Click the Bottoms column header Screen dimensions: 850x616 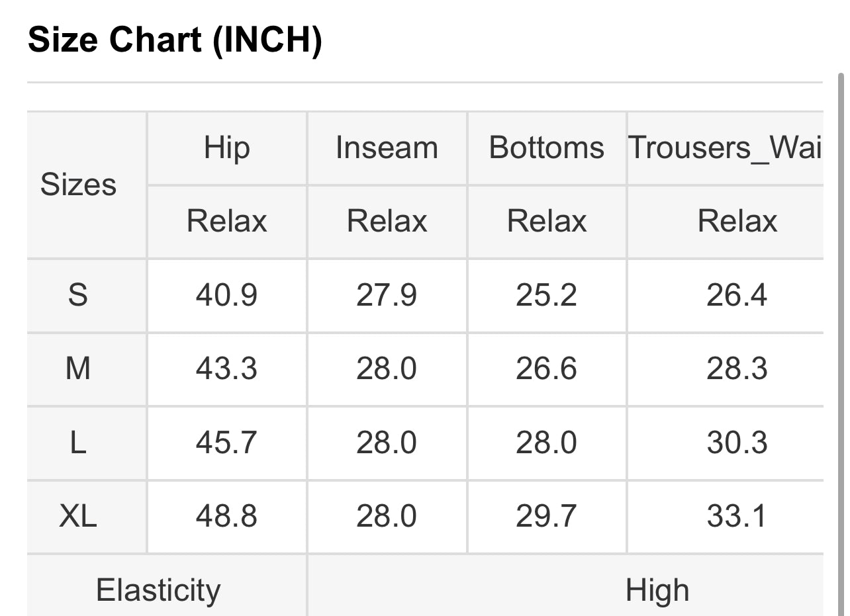click(x=546, y=148)
